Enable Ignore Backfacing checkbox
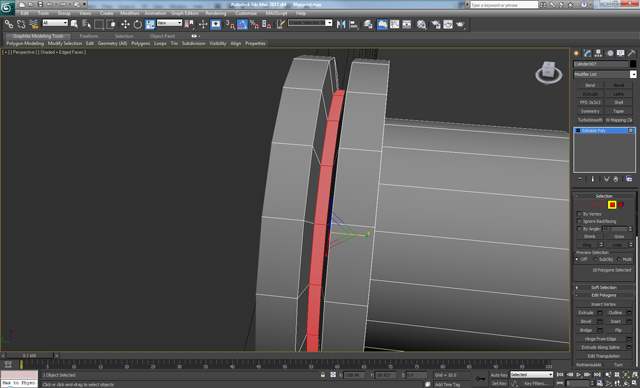Screen dimensions: 640x388 point(579,221)
